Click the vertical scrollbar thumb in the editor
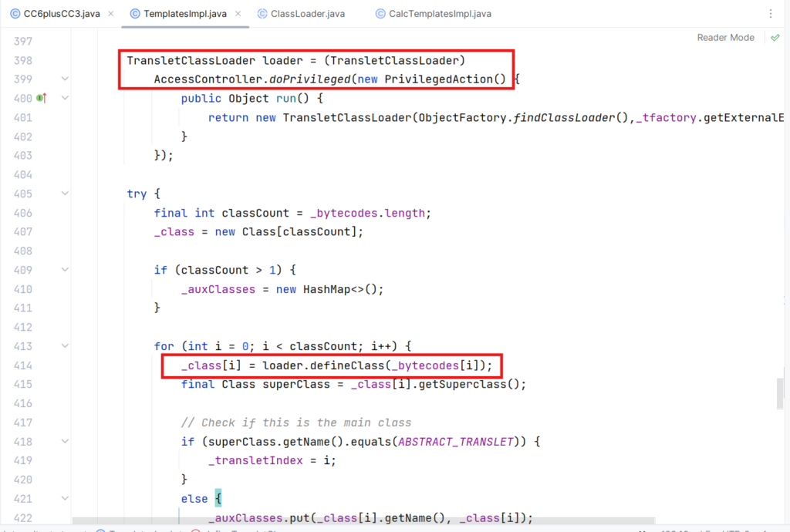Screen dimensions: 790x532 click(x=780, y=393)
